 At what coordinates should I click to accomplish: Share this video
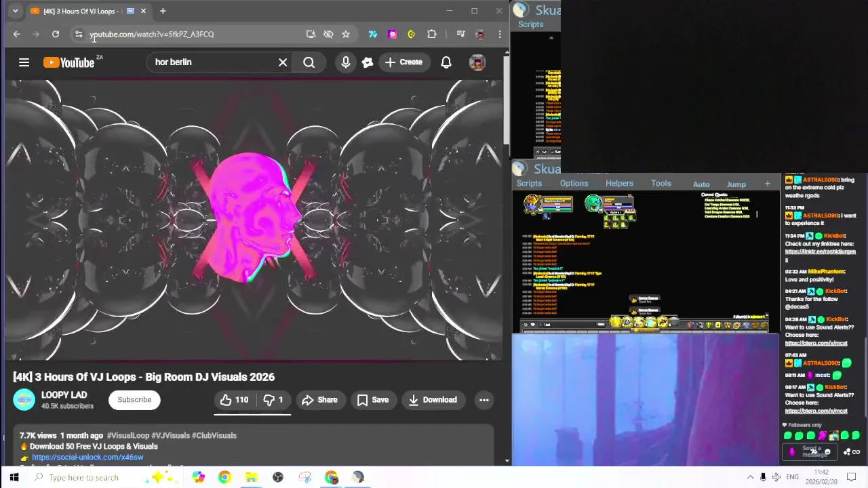click(x=319, y=400)
